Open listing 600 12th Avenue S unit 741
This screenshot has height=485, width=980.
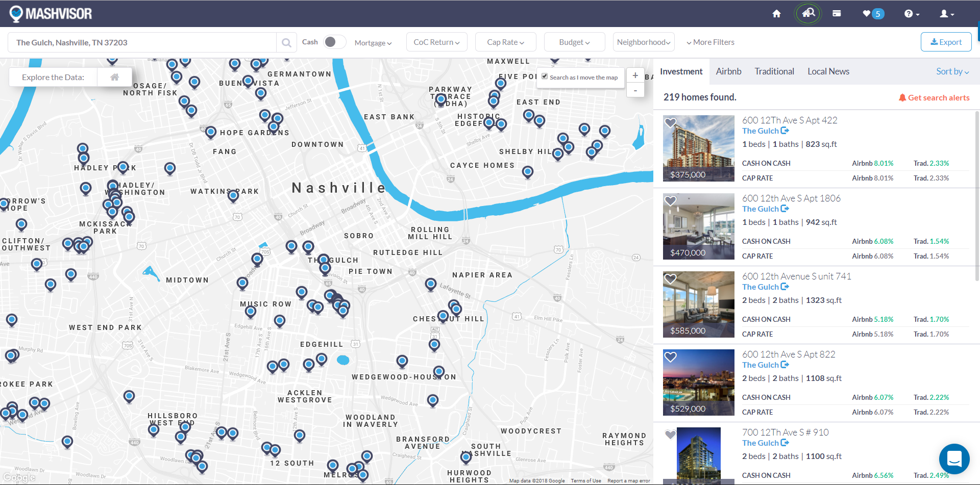click(x=796, y=276)
